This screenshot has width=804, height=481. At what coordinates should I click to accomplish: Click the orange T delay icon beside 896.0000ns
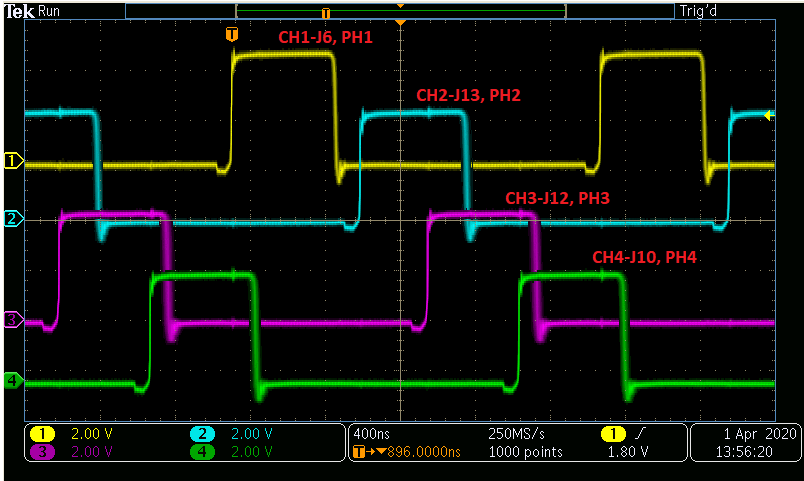(x=359, y=452)
